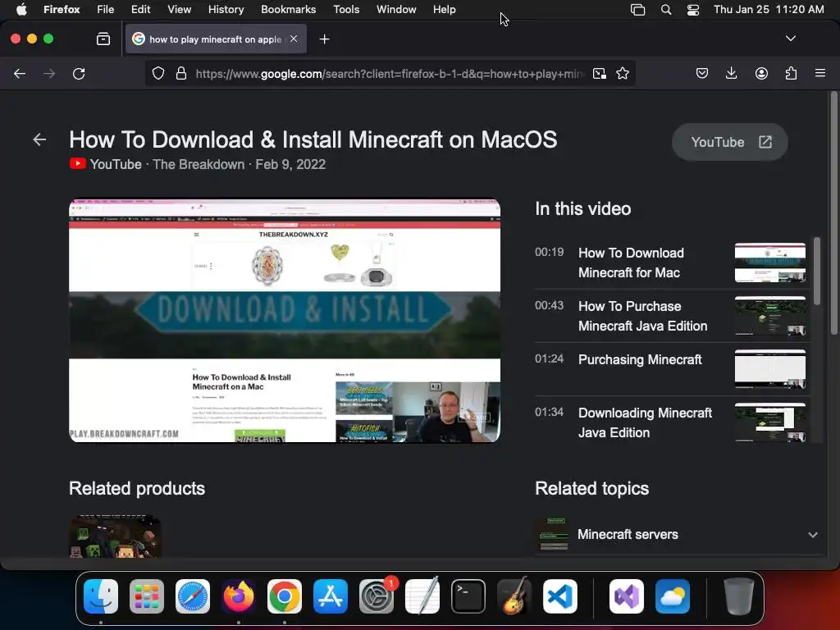This screenshot has height=630, width=840.
Task: Open Launchpad from the dock
Action: tap(147, 596)
